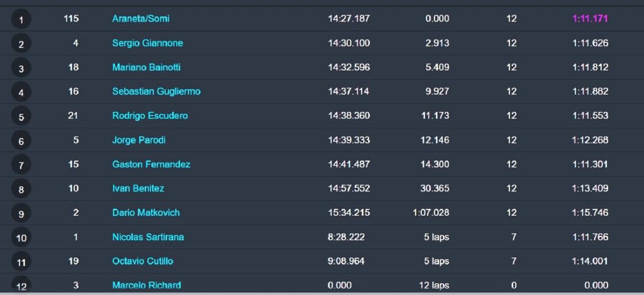Click Rodrigo Escudero link
Screen dimensions: 644x295
[x=150, y=116]
